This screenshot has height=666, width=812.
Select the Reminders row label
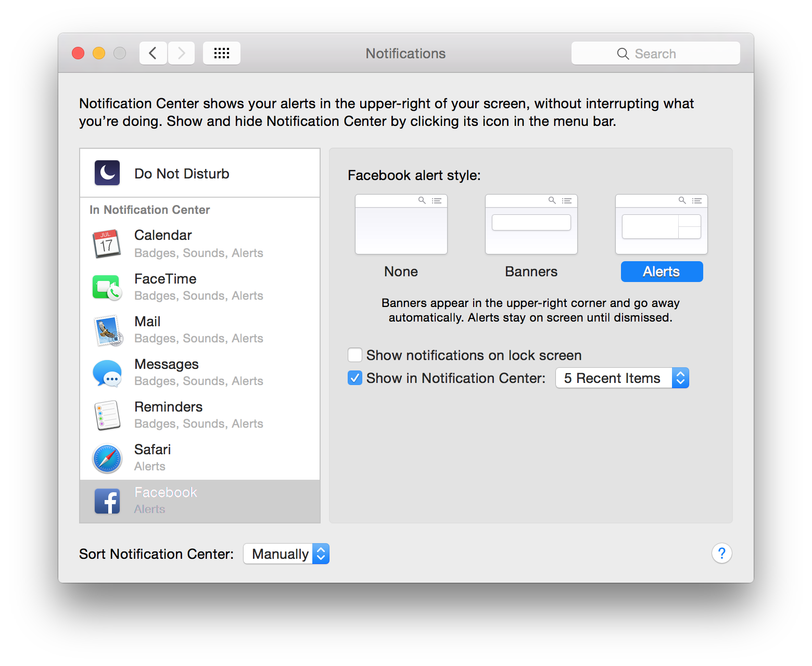click(x=169, y=407)
